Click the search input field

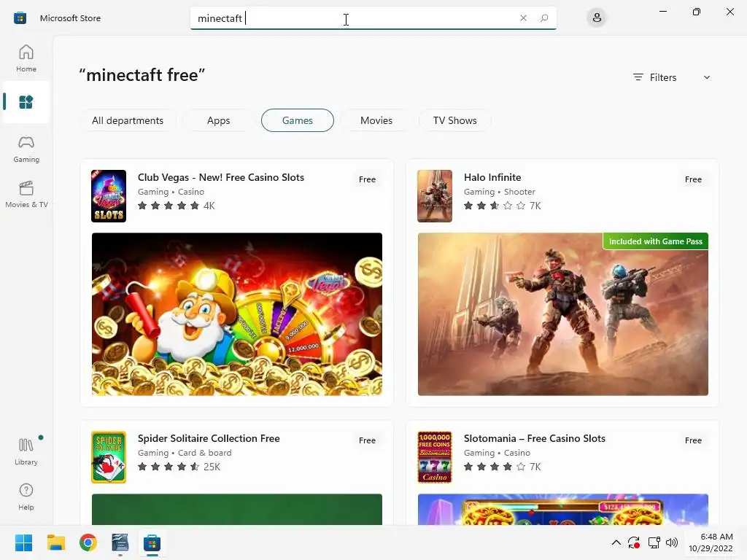point(373,18)
